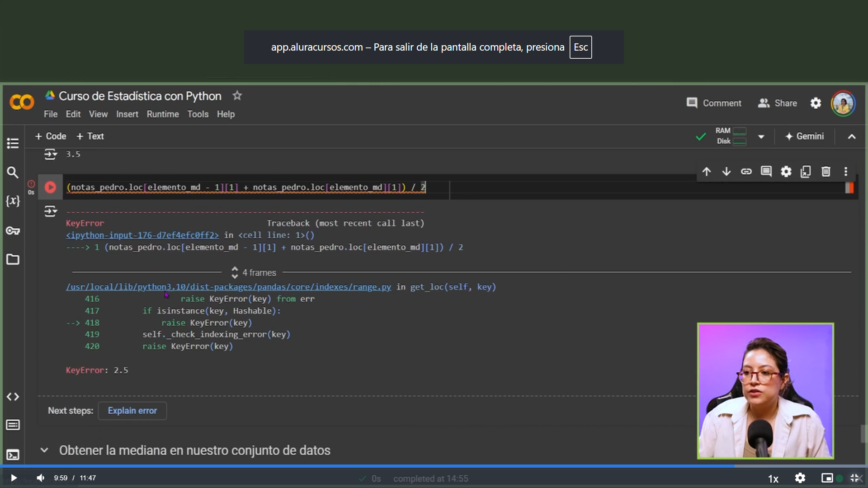Open video player settings gear
Screen dimensions: 868x488
coord(800,478)
